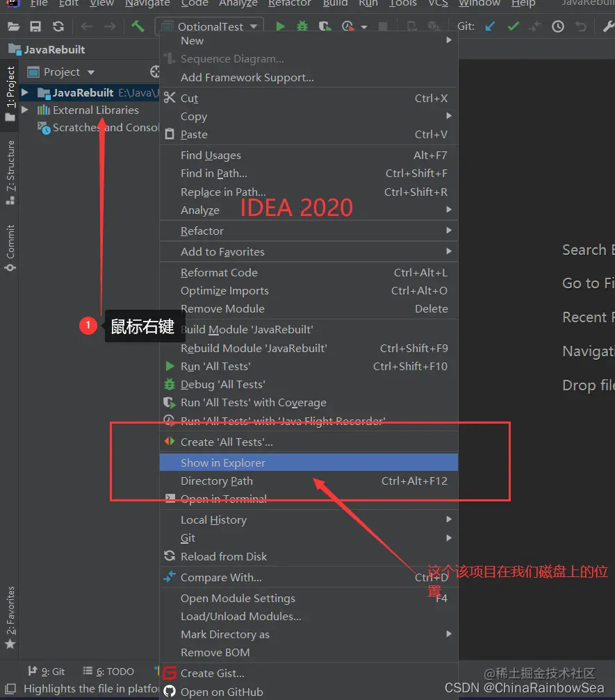The height and width of the screenshot is (700, 615).
Task: Click the Forward navigation arrow
Action: click(x=109, y=27)
